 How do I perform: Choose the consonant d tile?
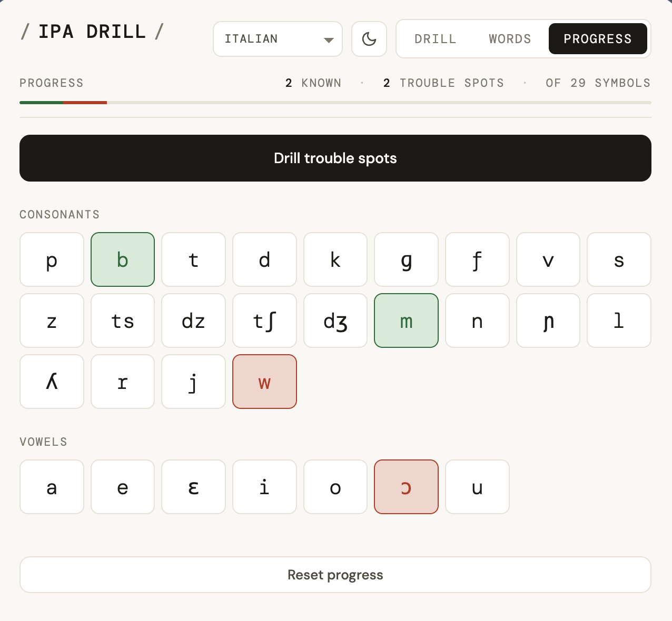click(264, 259)
